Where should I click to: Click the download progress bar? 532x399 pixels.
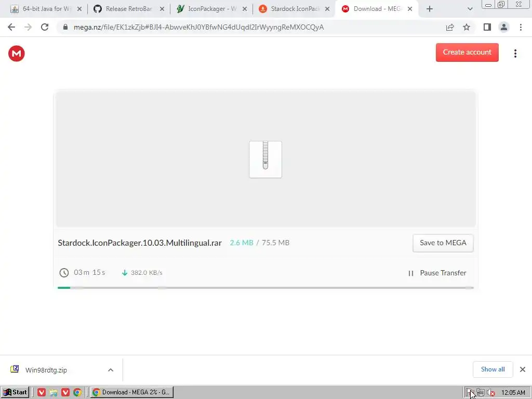tap(265, 288)
